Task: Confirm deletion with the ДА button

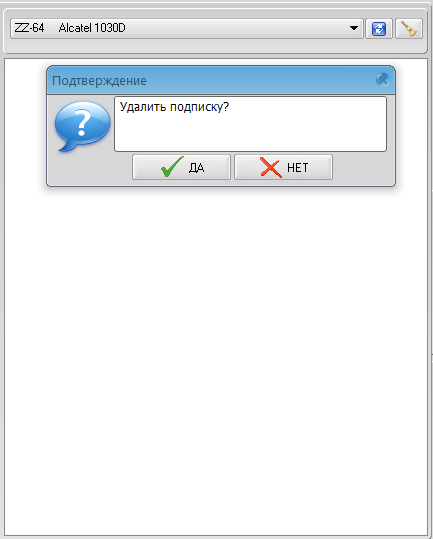Action: 181,167
